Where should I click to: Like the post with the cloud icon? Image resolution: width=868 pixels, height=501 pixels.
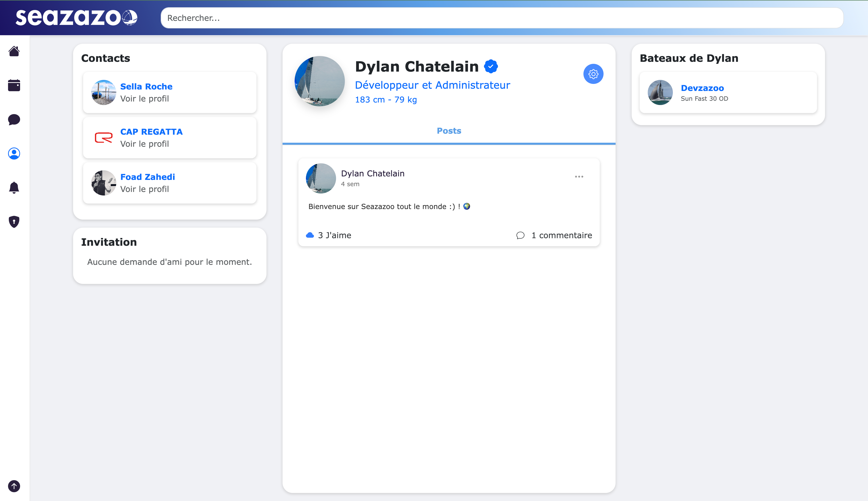[310, 235]
